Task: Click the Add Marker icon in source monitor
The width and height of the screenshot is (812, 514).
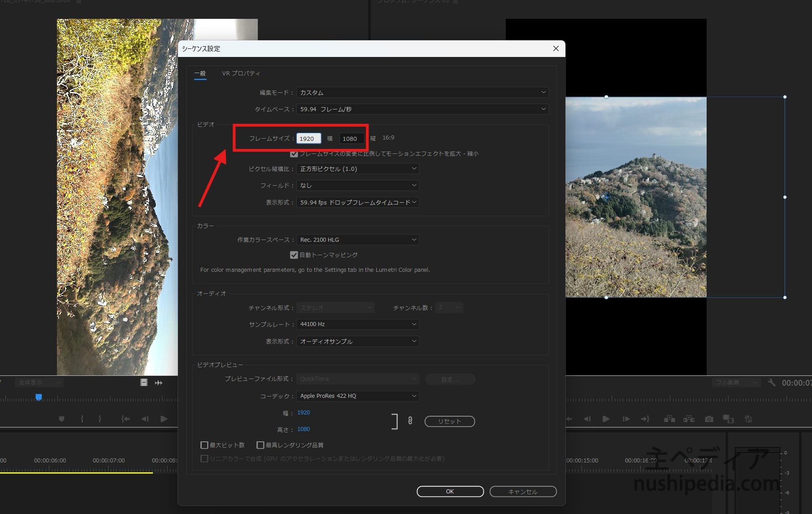Action: [62, 419]
